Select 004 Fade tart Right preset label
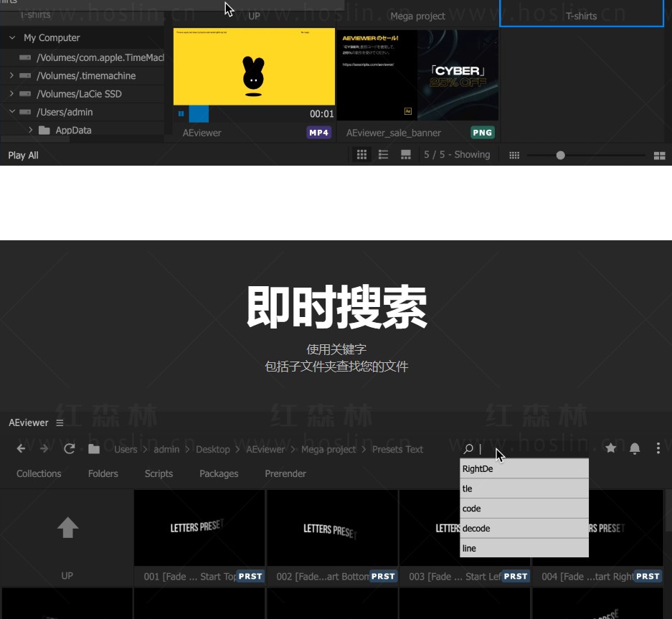672x619 pixels. click(587, 577)
